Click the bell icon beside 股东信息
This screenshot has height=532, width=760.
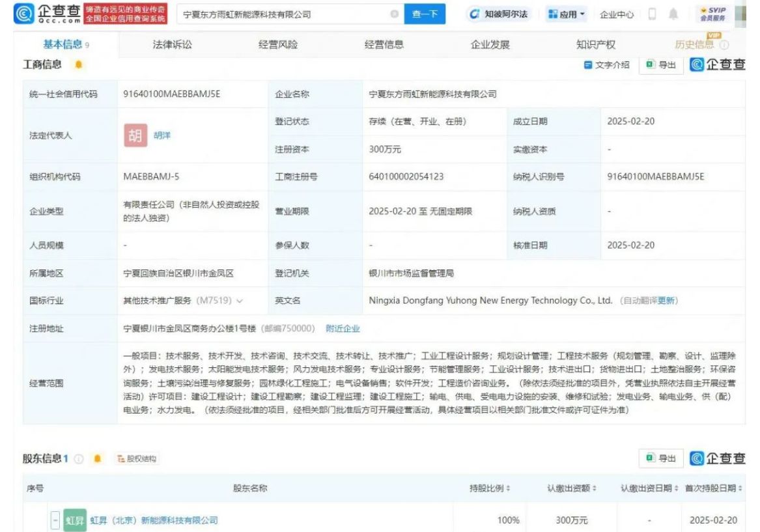[98, 458]
